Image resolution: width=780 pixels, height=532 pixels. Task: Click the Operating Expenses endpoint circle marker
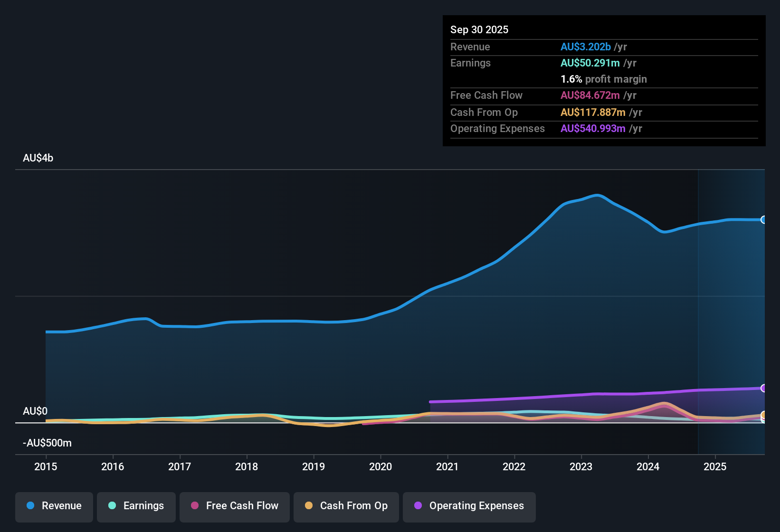pos(764,388)
